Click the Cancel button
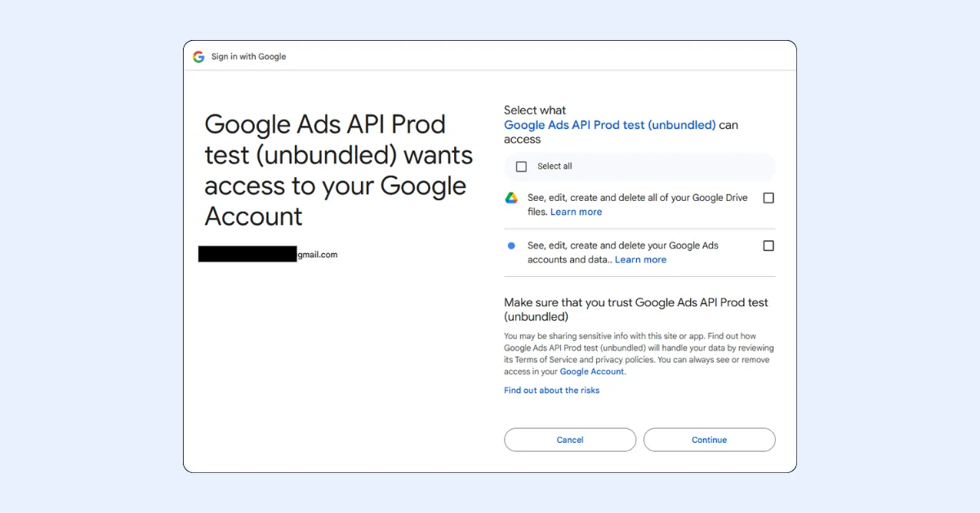980x513 pixels. click(570, 439)
